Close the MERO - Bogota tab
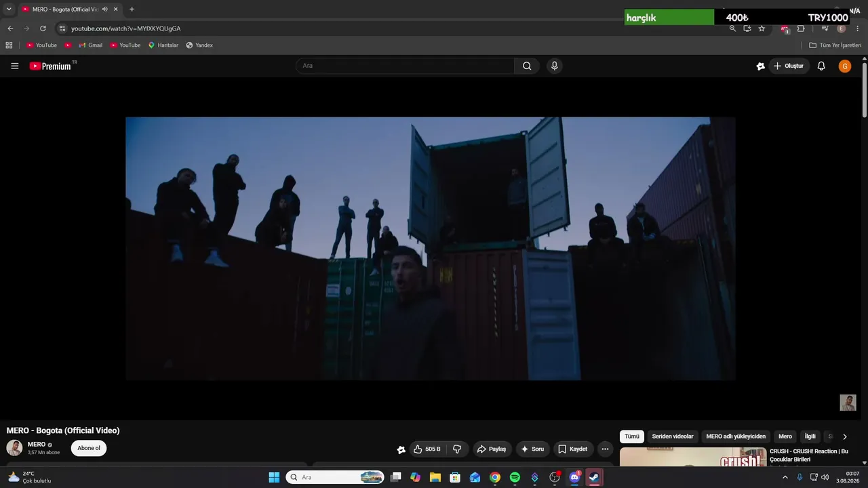The width and height of the screenshot is (868, 488). [x=116, y=9]
